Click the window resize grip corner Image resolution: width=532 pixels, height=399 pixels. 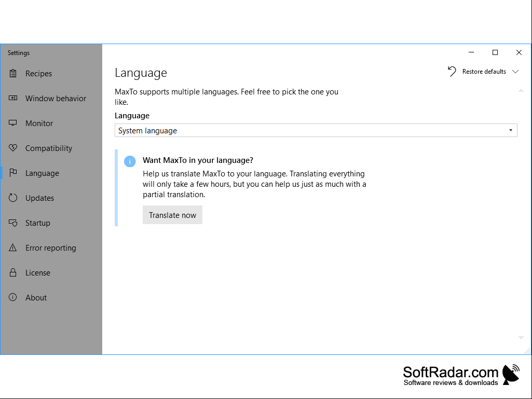point(527,351)
